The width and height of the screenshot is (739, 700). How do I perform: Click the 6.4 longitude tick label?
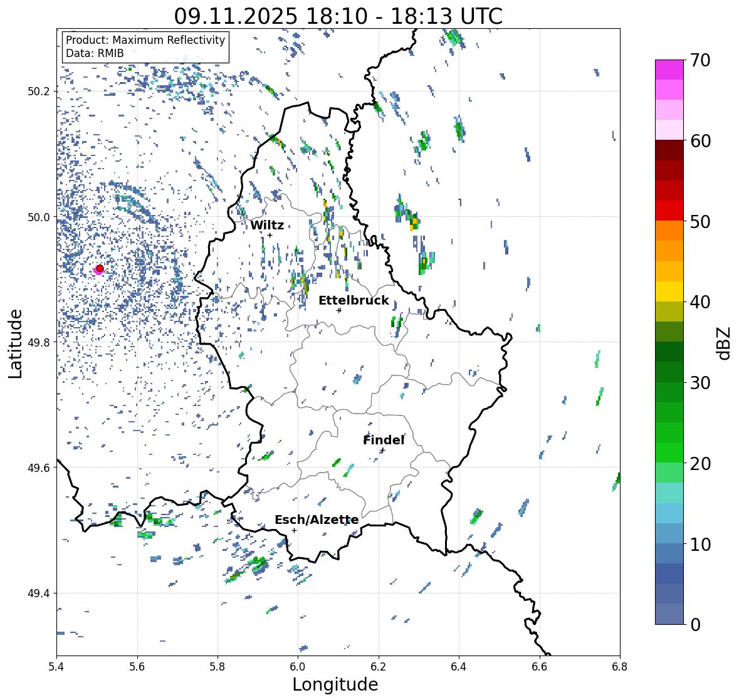click(459, 667)
